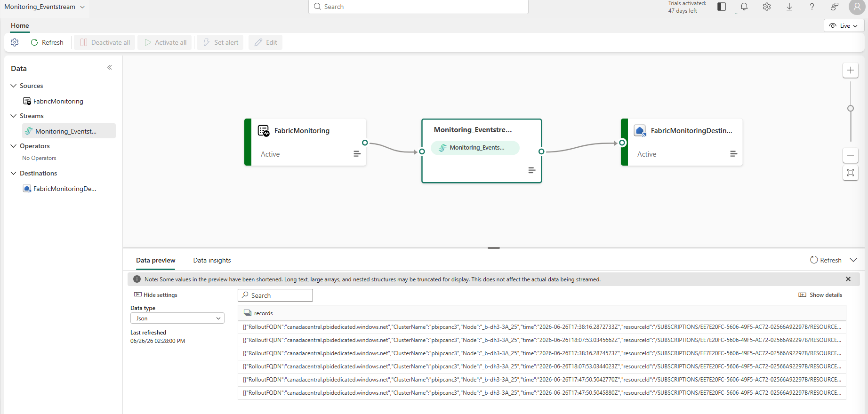Click Hide settings
868x414 pixels.
[x=156, y=295]
